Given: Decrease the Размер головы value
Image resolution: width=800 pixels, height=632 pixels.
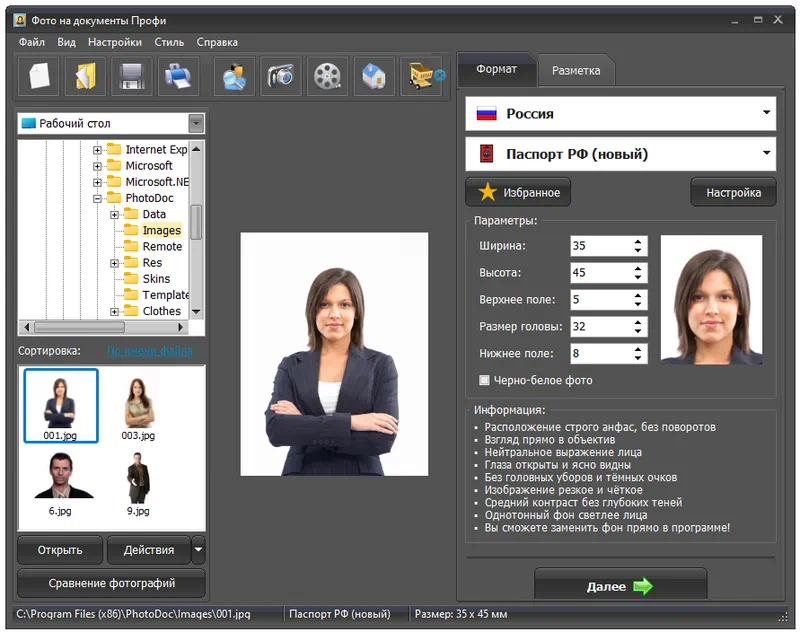Looking at the screenshot, I should 638,331.
